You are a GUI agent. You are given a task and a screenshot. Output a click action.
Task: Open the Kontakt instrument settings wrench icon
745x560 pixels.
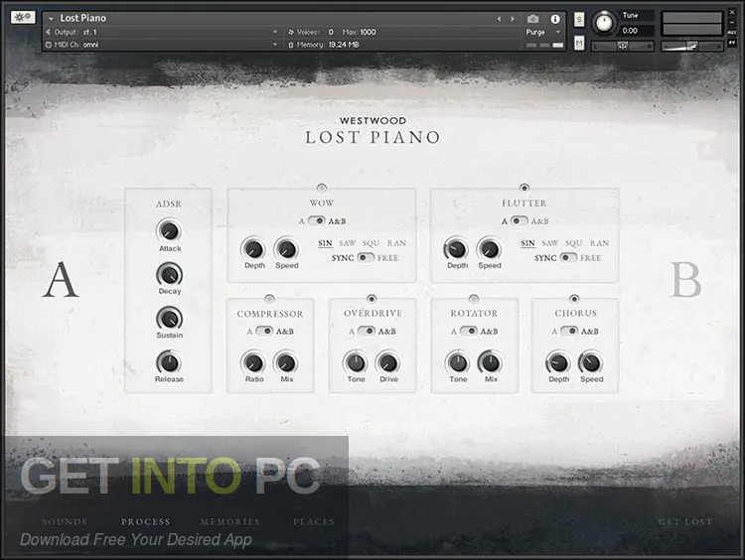pos(23,18)
